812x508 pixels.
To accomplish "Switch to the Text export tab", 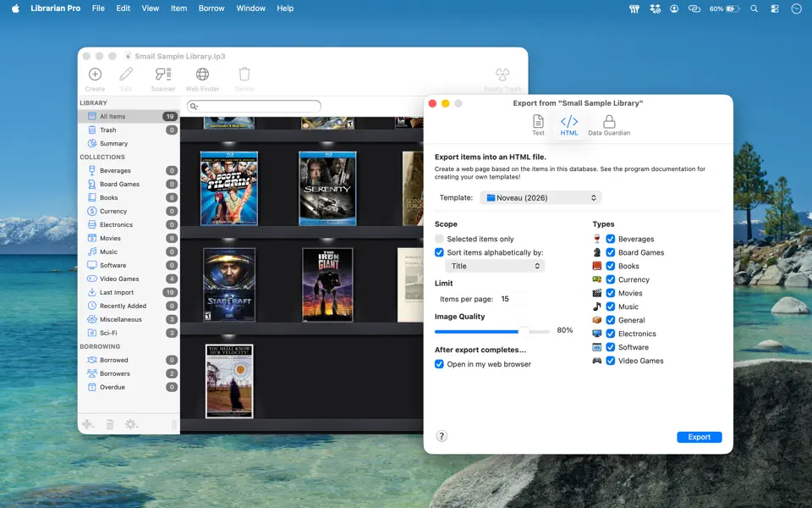I will pos(538,124).
